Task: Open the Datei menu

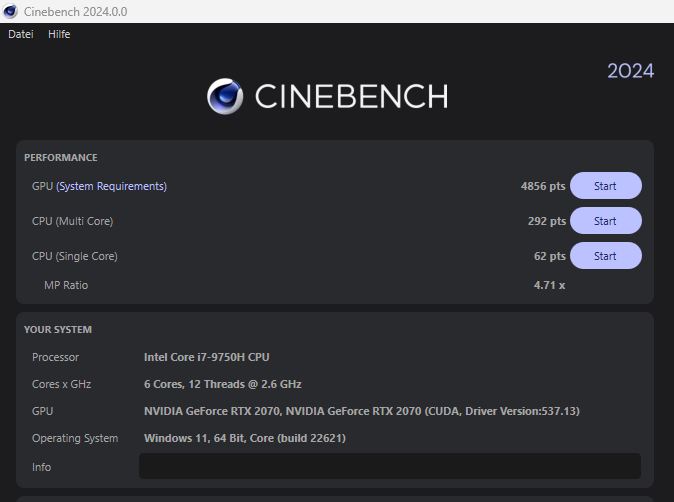Action: tap(21, 34)
